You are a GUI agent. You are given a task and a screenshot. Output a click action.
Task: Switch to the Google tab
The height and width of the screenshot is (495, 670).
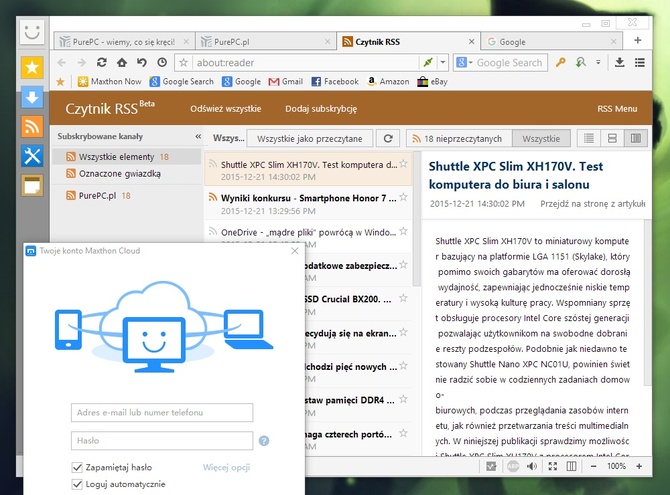pyautogui.click(x=551, y=42)
